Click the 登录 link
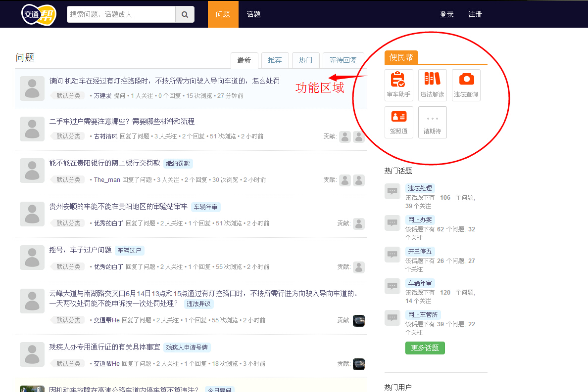 446,14
